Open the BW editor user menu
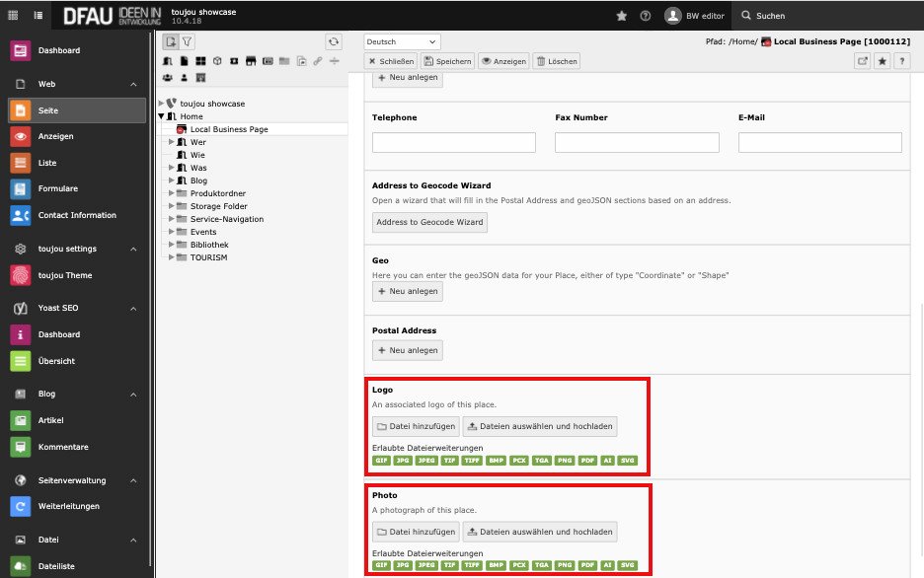924x578 pixels. [694, 16]
